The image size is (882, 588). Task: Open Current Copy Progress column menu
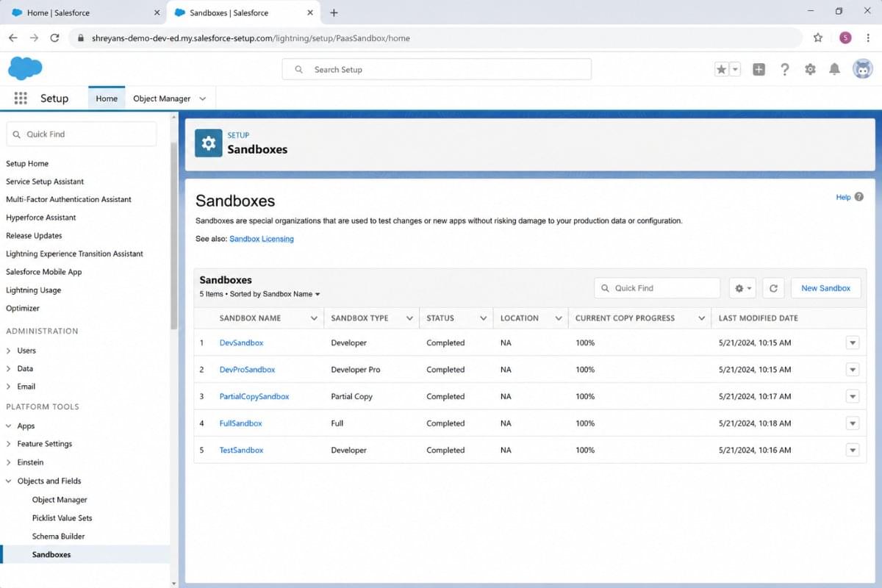(702, 318)
